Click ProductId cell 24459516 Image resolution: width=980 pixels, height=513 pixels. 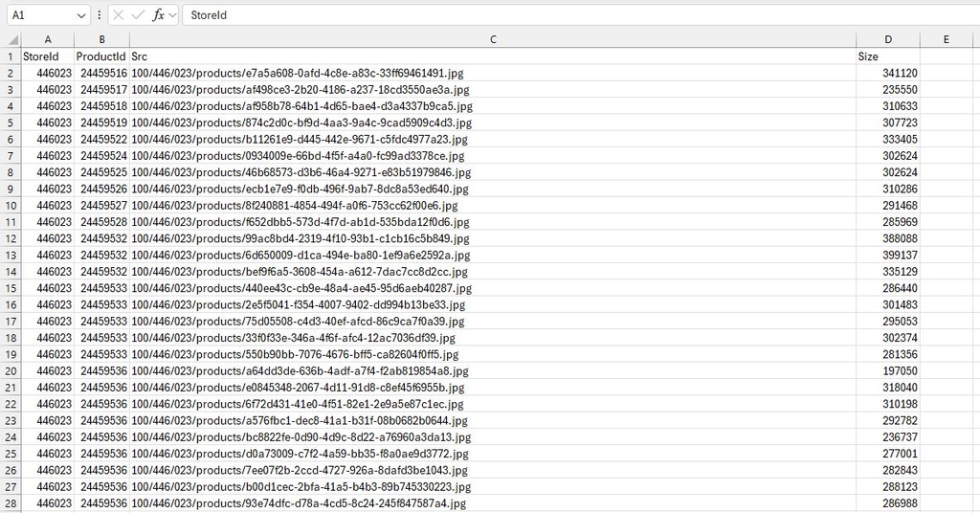101,73
